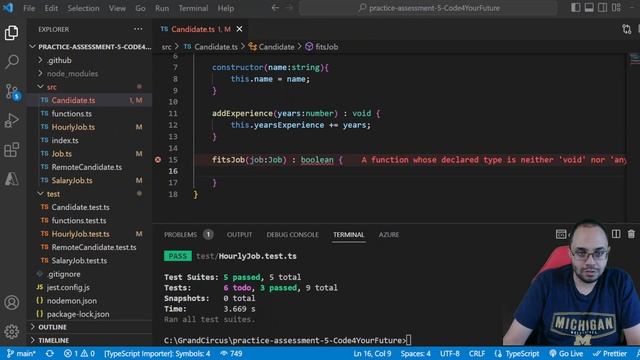Open Explorer more actions ellipsis

(x=138, y=29)
